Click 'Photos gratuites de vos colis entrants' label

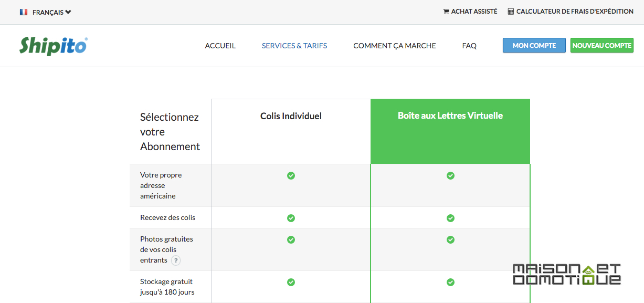tap(166, 249)
